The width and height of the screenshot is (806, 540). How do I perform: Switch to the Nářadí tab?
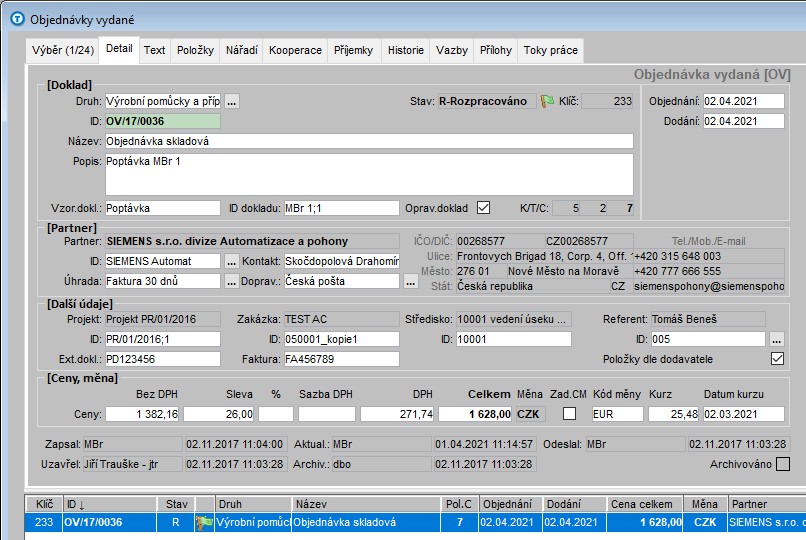[x=242, y=50]
